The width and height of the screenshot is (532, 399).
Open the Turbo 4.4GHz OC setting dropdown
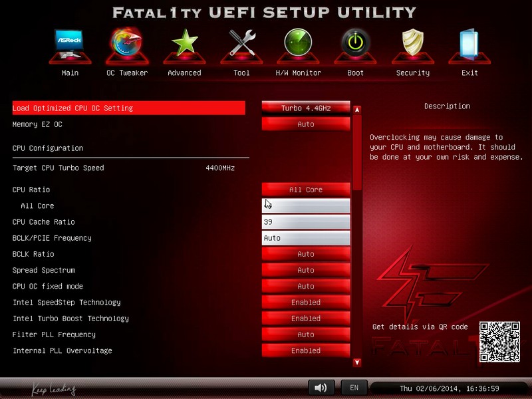click(x=306, y=108)
